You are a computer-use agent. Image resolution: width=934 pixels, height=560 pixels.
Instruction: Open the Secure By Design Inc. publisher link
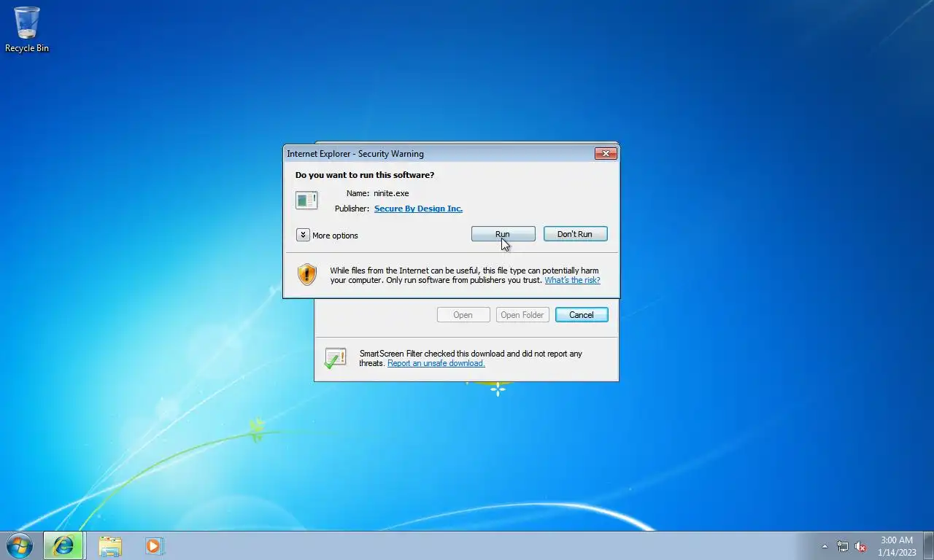418,209
